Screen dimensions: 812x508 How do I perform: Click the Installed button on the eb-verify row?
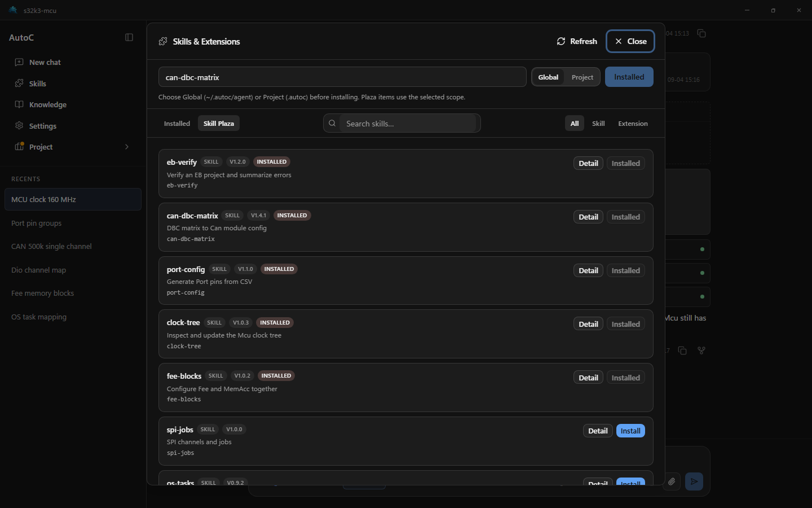626,163
